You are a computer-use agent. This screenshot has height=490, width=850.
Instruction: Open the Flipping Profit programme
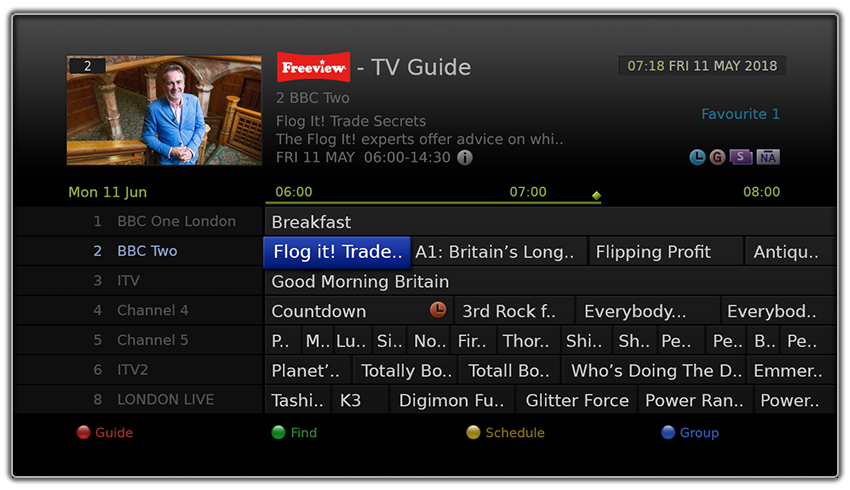click(x=666, y=252)
